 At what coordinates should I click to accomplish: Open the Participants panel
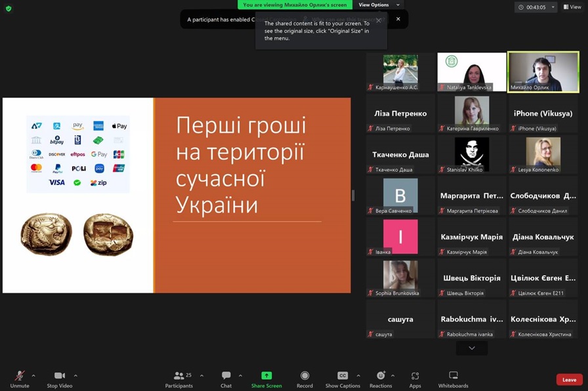point(179,379)
